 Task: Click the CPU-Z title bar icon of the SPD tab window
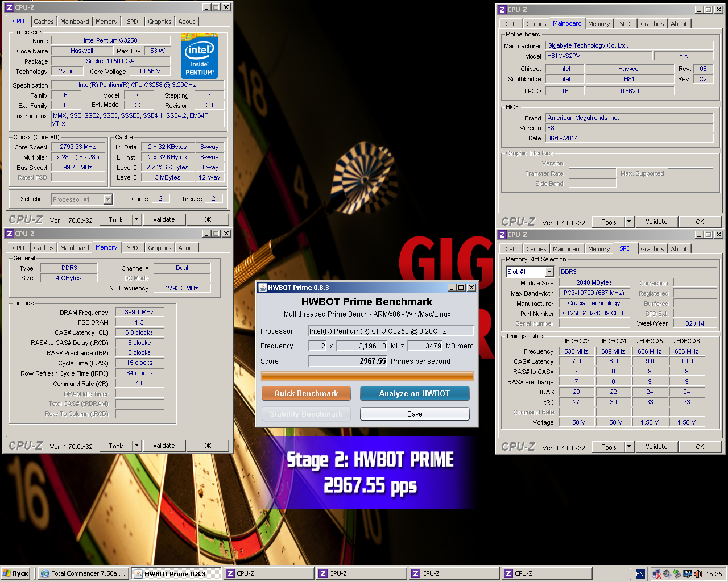coord(502,235)
